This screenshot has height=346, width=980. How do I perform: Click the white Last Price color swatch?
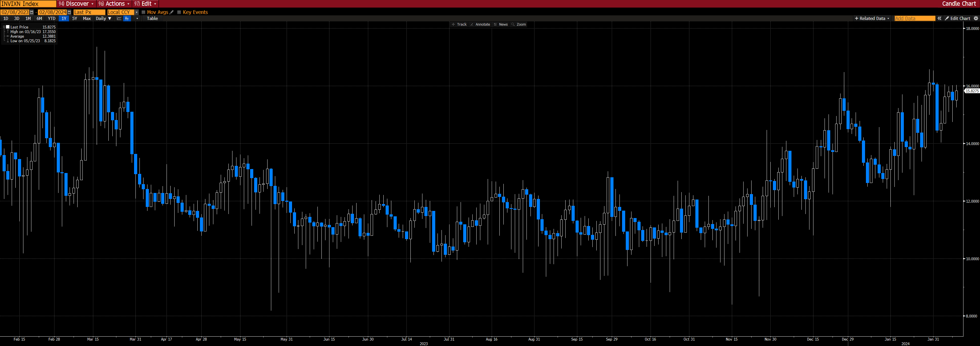pyautogui.click(x=8, y=27)
